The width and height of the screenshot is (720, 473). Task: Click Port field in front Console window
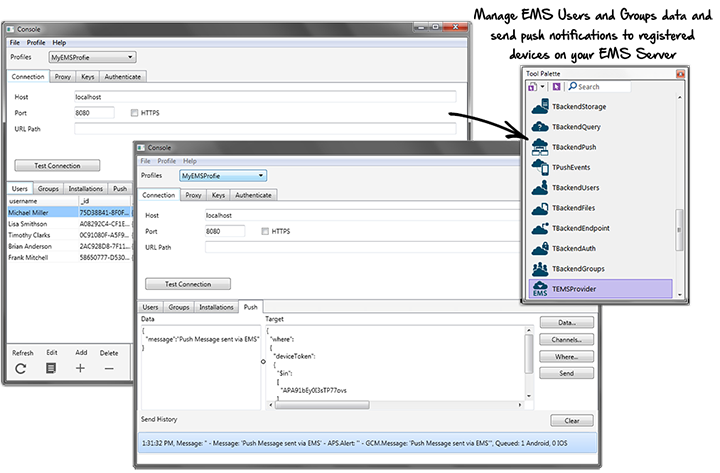click(225, 231)
